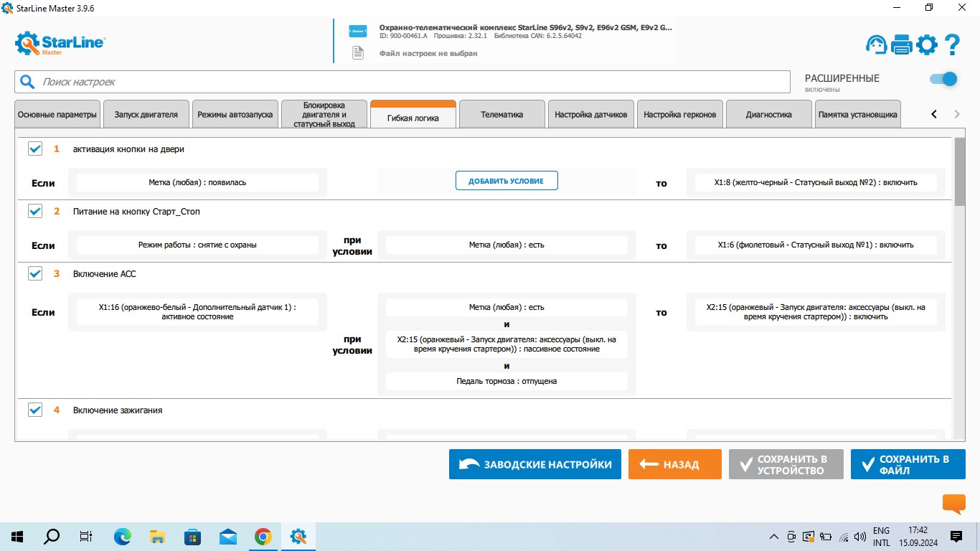Screen dimensions: 980x551
Task: Uncheck rule 2 'Питание на кнопку Старт_Стоп'
Action: 35,212
